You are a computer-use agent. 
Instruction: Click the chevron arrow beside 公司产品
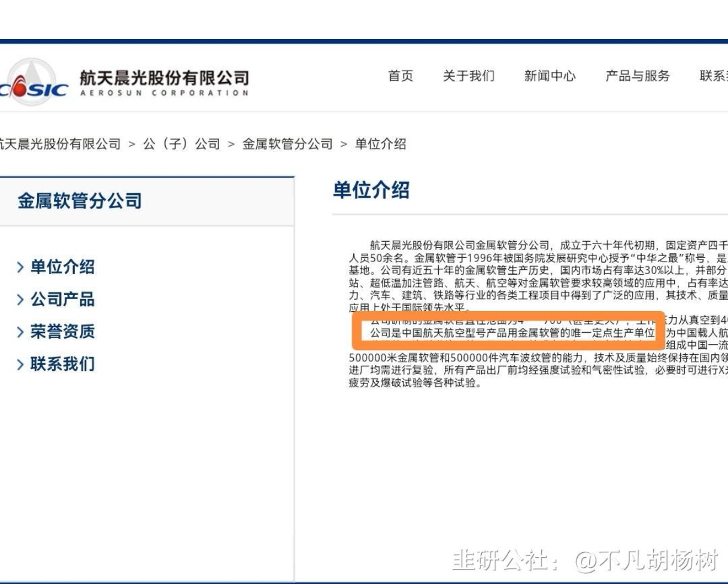pos(21,299)
